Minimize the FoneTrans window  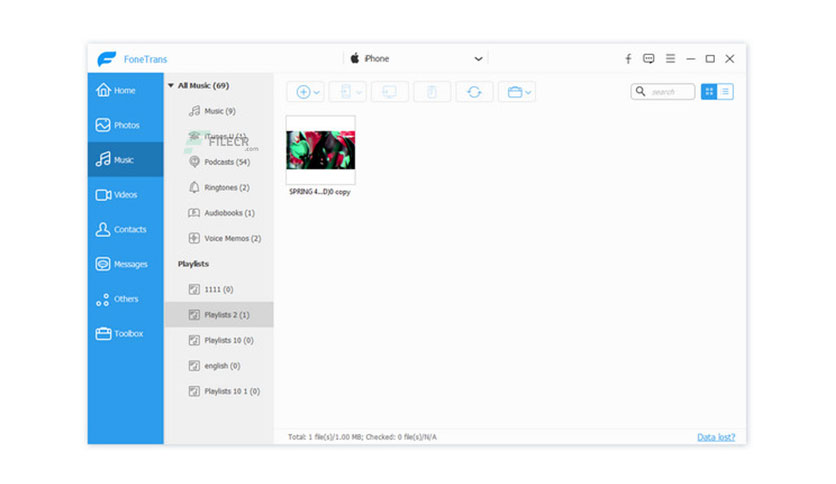click(690, 59)
